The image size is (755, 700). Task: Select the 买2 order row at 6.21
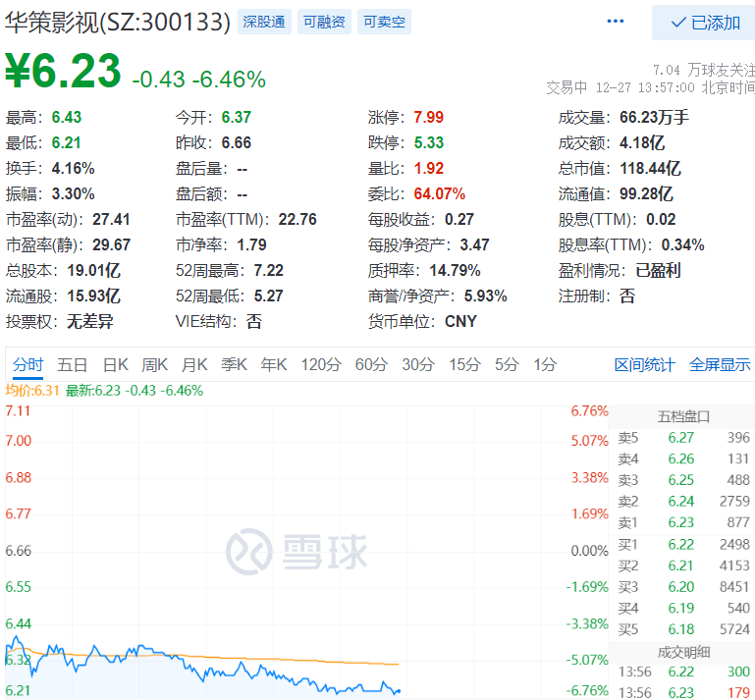(683, 565)
